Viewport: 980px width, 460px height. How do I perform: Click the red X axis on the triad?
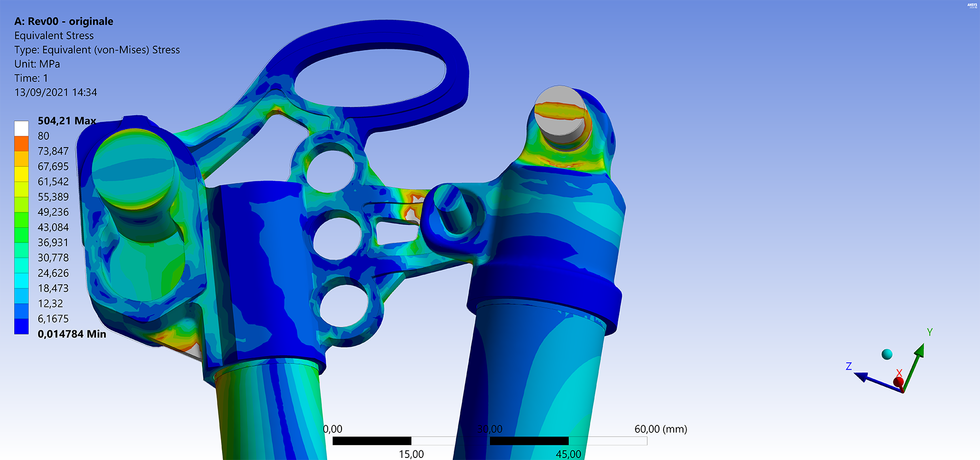pyautogui.click(x=898, y=381)
